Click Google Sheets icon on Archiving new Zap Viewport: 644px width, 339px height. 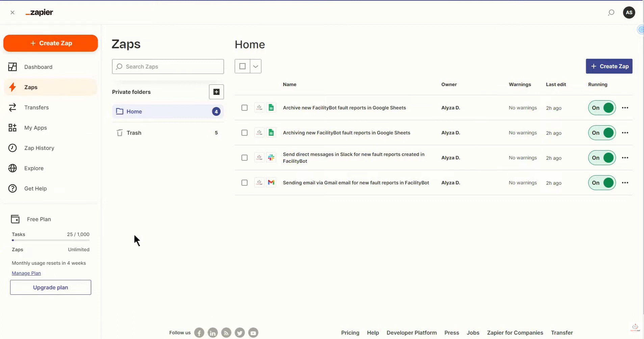[271, 133]
